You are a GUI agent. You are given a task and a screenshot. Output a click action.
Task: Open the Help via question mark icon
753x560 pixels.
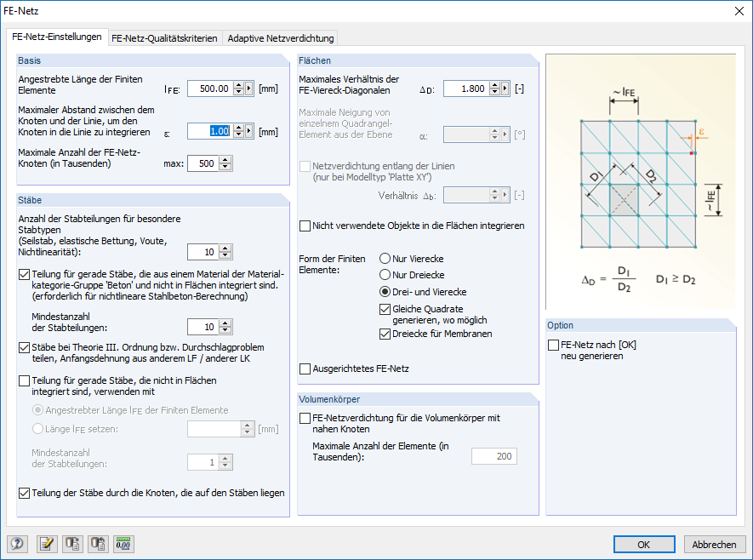(x=15, y=544)
